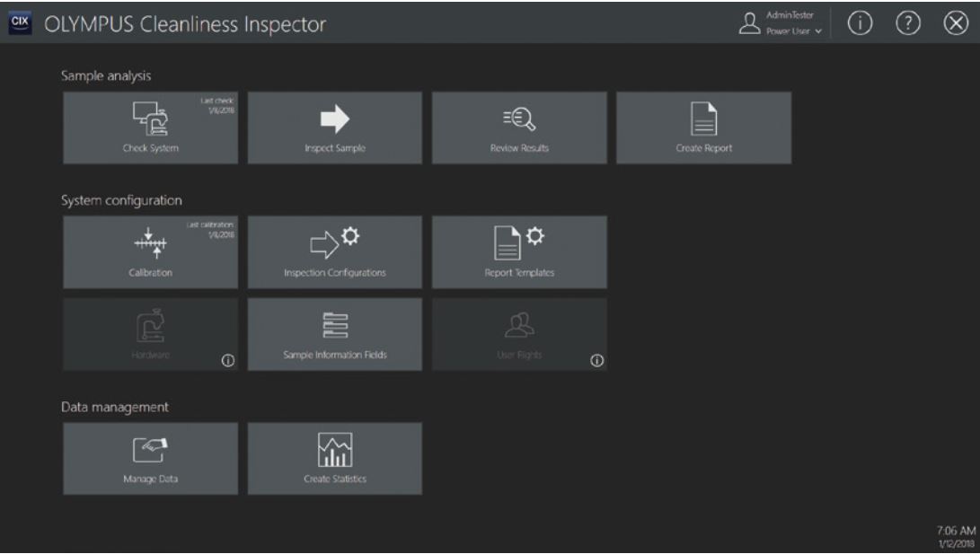Open the Manage Data tile
Viewport: 980px width, 554px height.
click(150, 459)
